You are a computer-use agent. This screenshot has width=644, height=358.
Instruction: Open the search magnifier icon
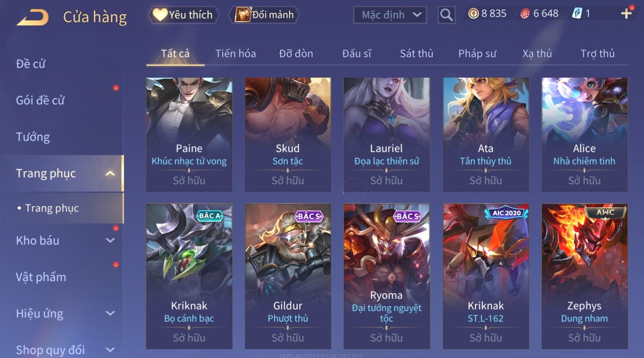coord(446,15)
